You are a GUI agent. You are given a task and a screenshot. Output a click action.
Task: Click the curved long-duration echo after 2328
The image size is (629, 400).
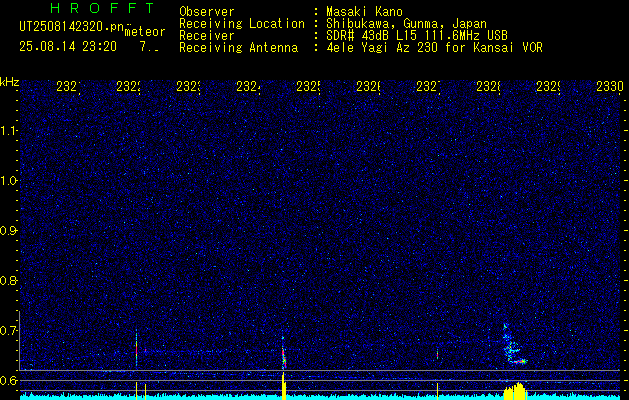coord(513,344)
